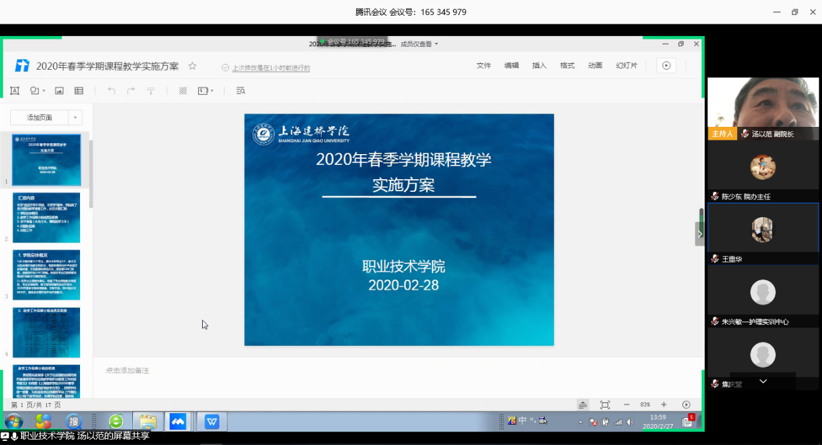Click the 职业技术学院 text on slide
Screen dimensions: 822x445
(x=403, y=266)
